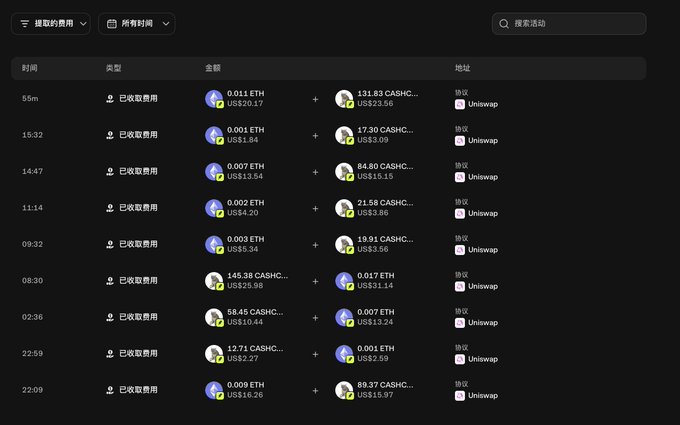Click the CASHC token icon in 15:32 row
The width and height of the screenshot is (680, 425).
[344, 135]
